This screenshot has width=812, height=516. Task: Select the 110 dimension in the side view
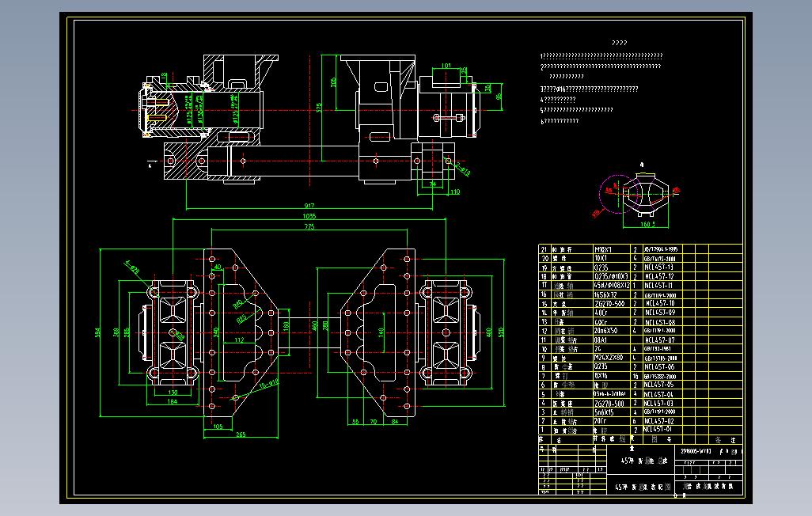click(x=455, y=192)
